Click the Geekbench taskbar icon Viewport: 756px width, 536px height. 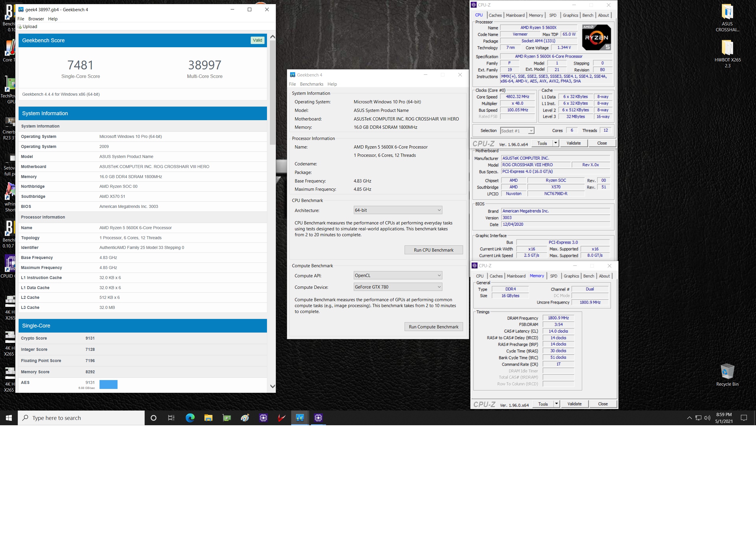[x=300, y=418]
